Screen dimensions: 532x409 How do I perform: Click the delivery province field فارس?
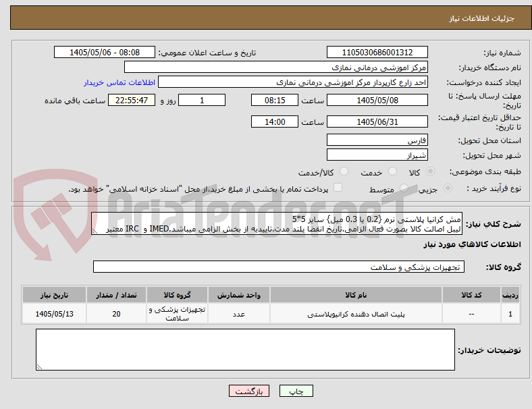point(377,140)
